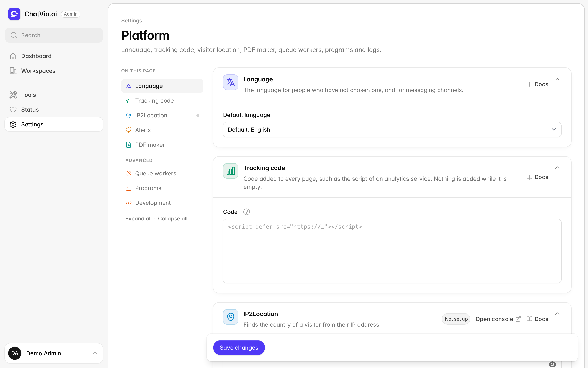Screen dimensions: 588x368
Task: Click the Dashboard home icon
Action: click(13, 56)
